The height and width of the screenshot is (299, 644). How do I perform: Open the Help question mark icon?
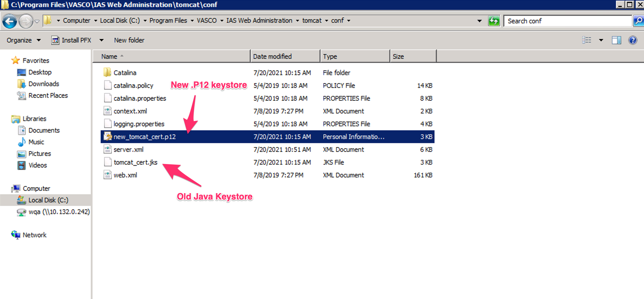coord(633,40)
